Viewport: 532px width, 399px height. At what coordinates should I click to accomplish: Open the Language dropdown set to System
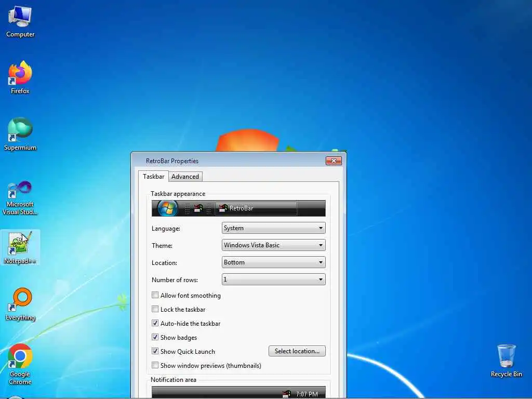point(273,228)
